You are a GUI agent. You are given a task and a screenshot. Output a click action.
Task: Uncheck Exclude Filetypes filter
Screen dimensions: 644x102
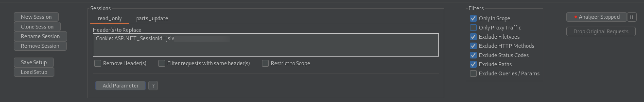[473, 37]
